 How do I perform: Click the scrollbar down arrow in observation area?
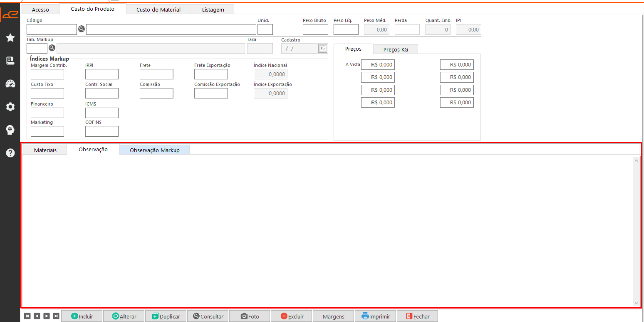[636, 303]
